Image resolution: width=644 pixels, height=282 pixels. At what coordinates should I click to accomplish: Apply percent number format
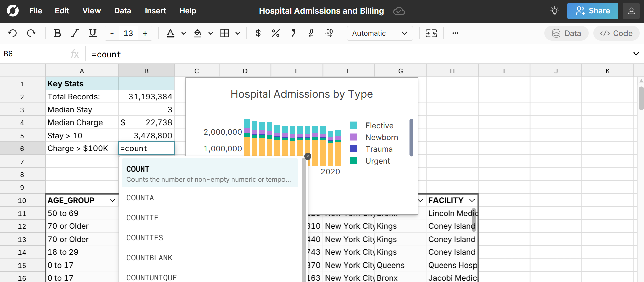275,33
